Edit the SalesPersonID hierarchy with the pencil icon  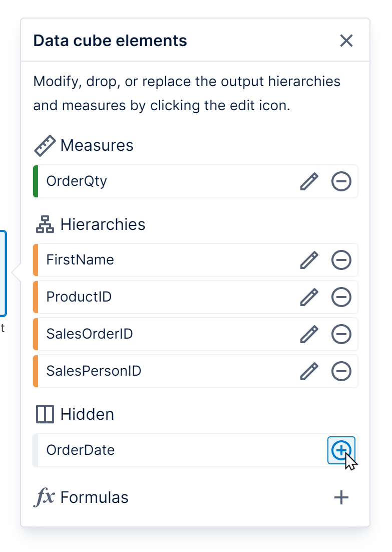coord(310,371)
